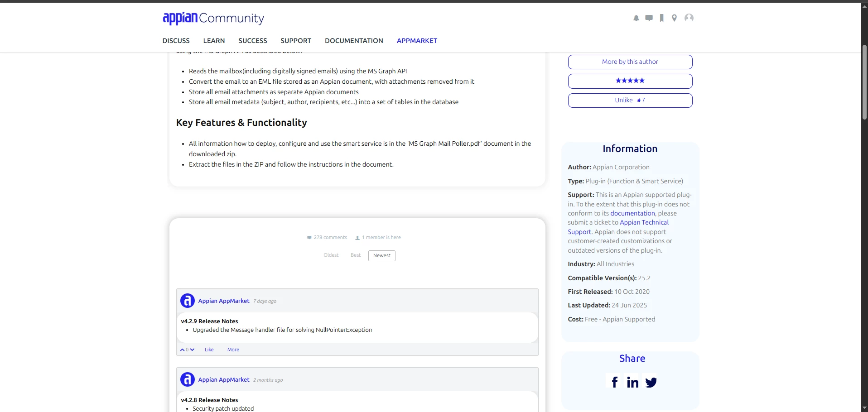Click the Industry: All Industries line

[x=601, y=264]
